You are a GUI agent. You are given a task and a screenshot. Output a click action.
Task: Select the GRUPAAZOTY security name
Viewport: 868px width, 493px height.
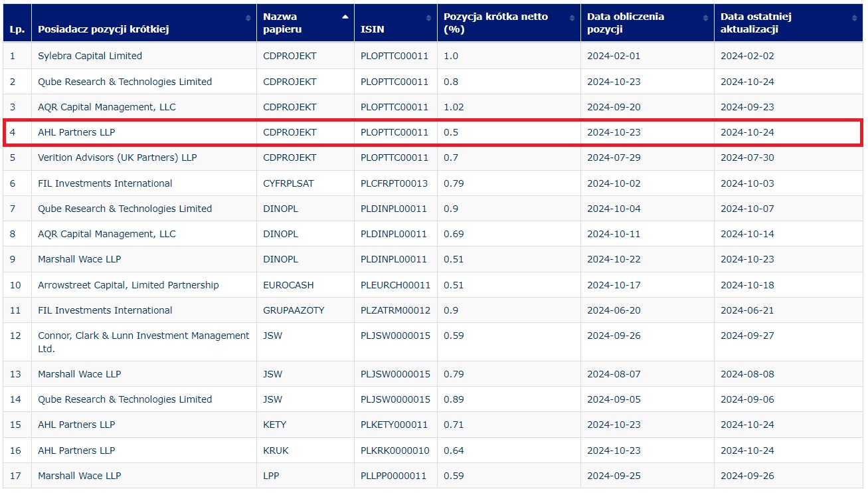pos(294,310)
